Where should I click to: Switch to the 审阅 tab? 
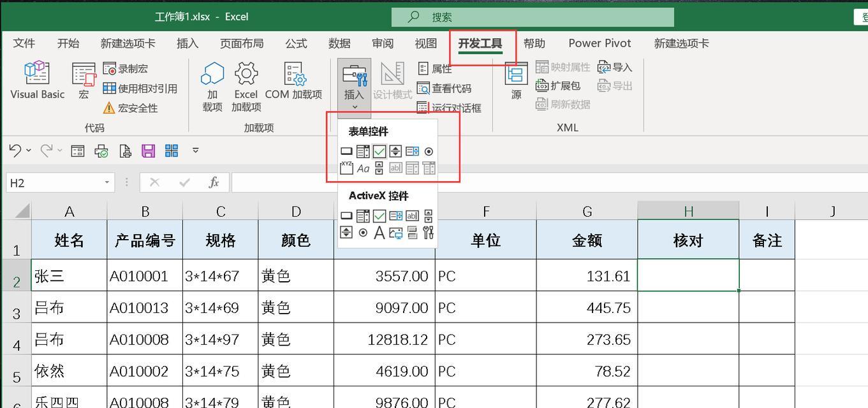point(383,43)
